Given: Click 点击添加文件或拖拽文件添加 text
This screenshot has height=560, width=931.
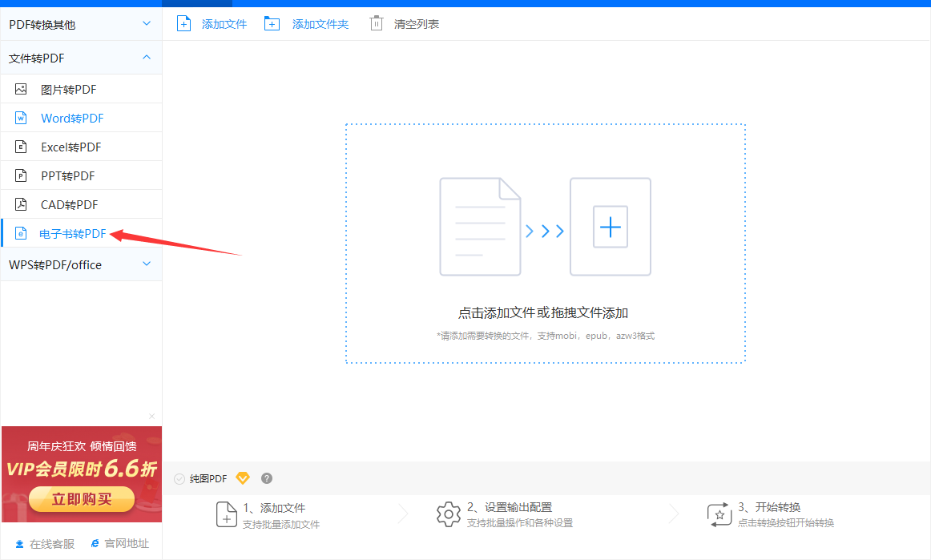Looking at the screenshot, I should click(x=543, y=313).
